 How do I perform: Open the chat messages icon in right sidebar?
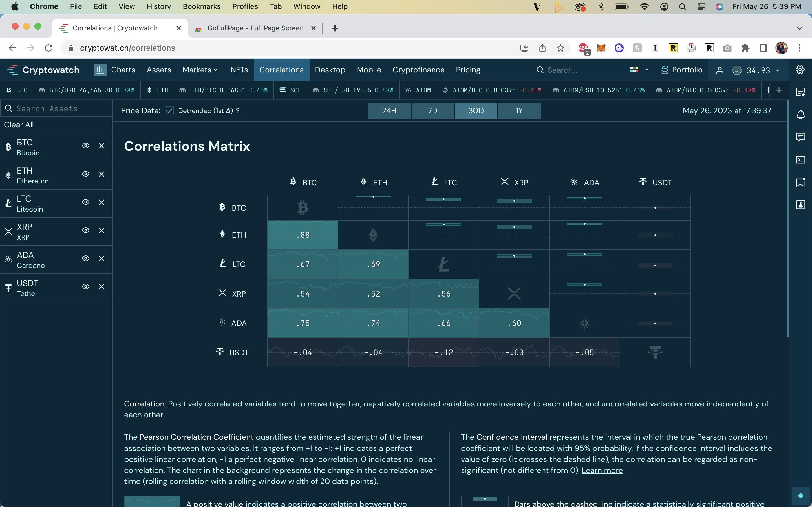click(x=801, y=137)
